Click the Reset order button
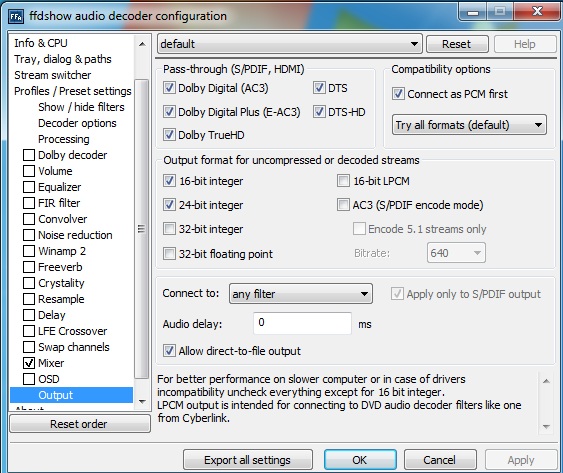This screenshot has width=563, height=473. coord(79,424)
